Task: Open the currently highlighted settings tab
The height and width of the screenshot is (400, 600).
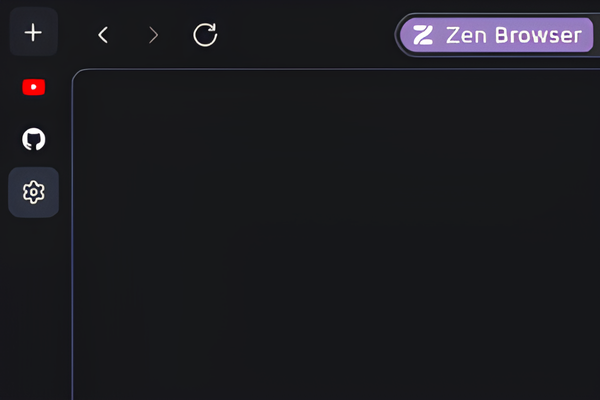Action: 34,192
